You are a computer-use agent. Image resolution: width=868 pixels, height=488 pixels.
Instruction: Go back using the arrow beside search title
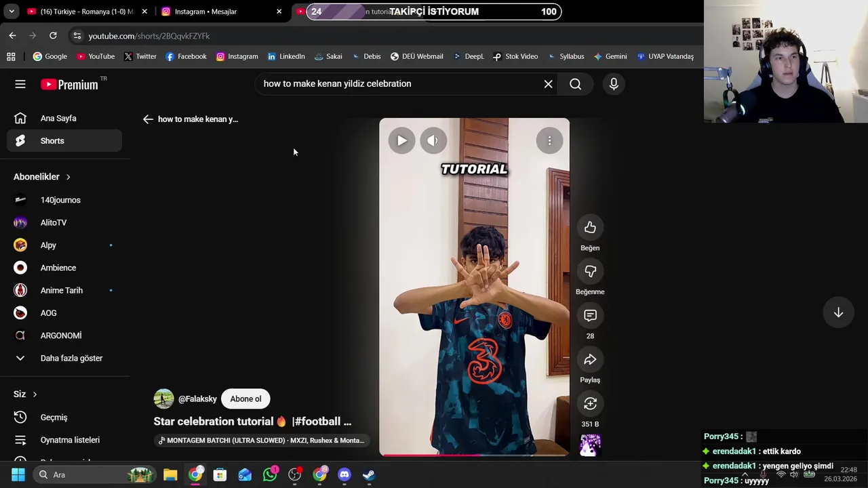coord(148,119)
